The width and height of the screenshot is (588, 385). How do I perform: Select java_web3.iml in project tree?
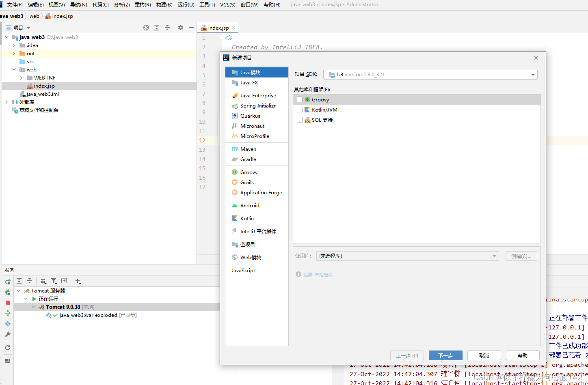pos(43,94)
